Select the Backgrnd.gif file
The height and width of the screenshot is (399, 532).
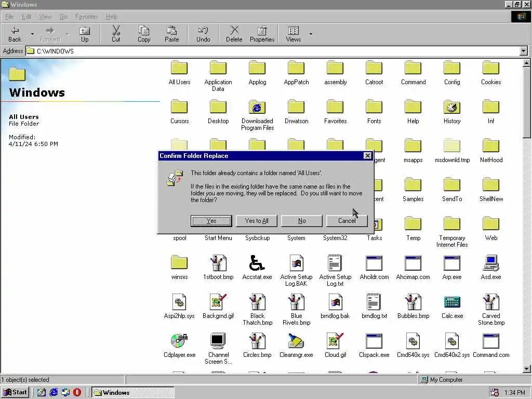[x=218, y=307]
